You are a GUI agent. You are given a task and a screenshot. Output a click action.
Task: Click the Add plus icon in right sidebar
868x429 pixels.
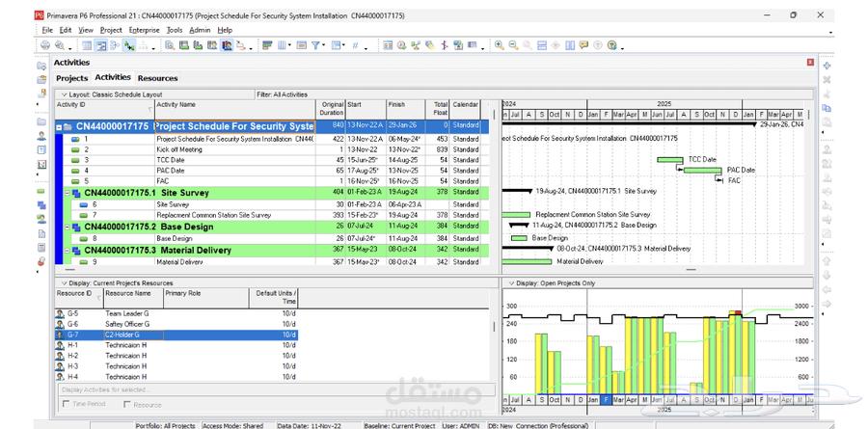tap(827, 65)
